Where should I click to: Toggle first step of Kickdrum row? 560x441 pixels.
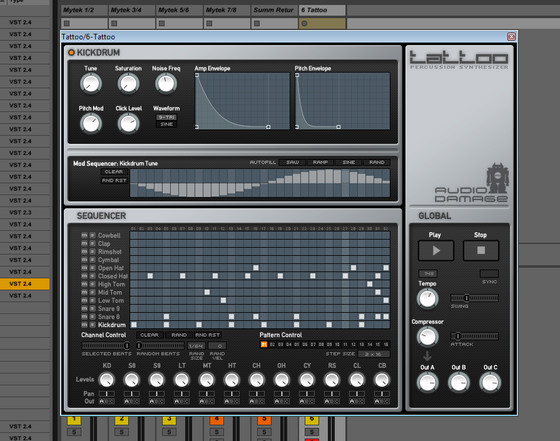134,325
